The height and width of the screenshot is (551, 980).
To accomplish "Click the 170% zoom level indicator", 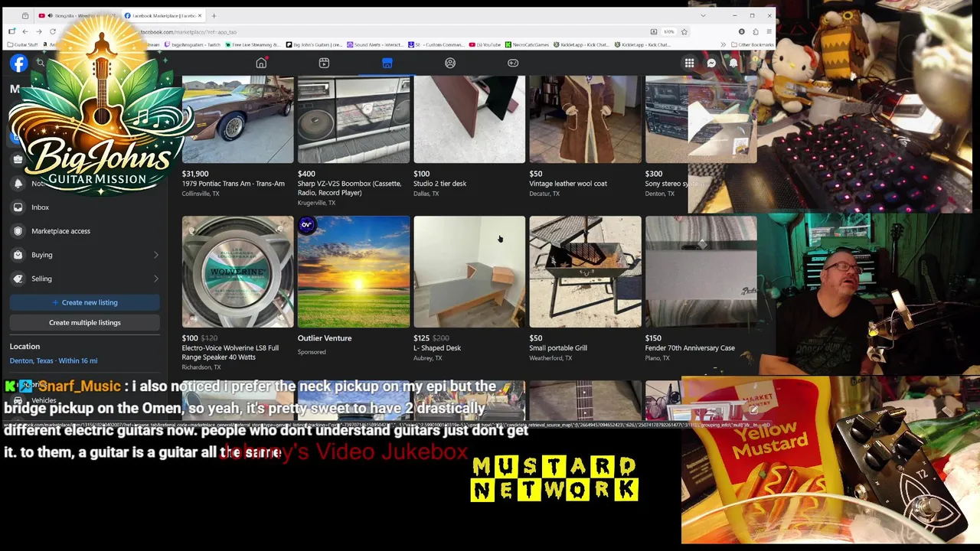I will [668, 31].
